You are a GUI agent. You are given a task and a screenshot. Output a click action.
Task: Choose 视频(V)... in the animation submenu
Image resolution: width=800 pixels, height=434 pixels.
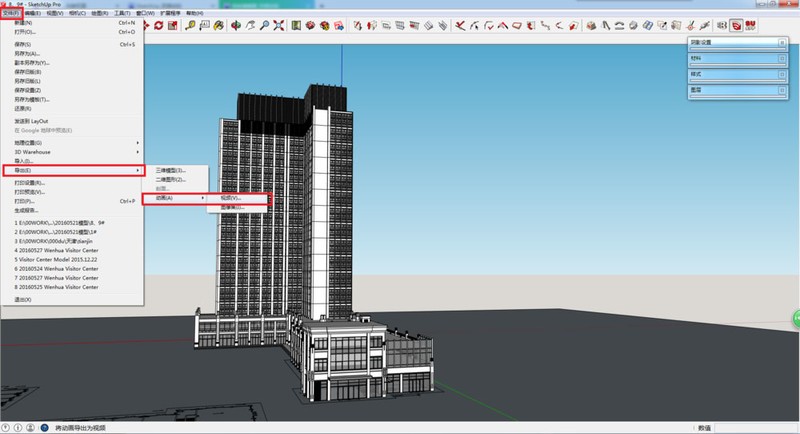point(231,198)
